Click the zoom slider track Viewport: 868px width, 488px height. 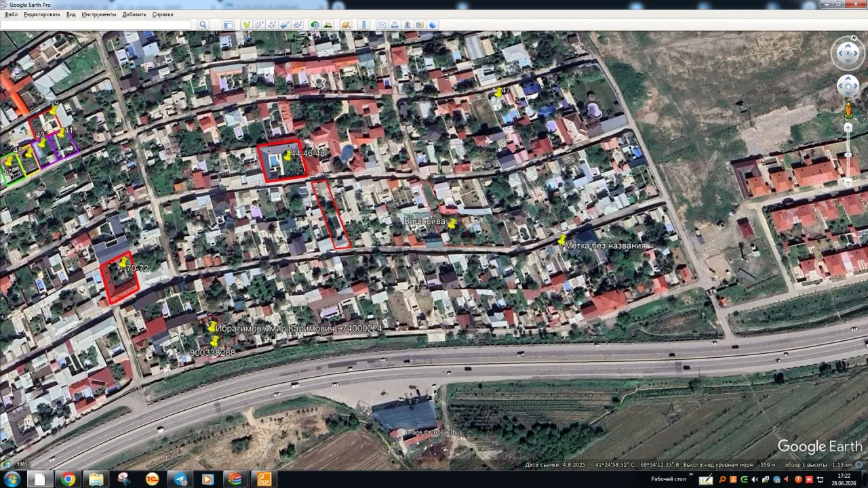point(848,155)
